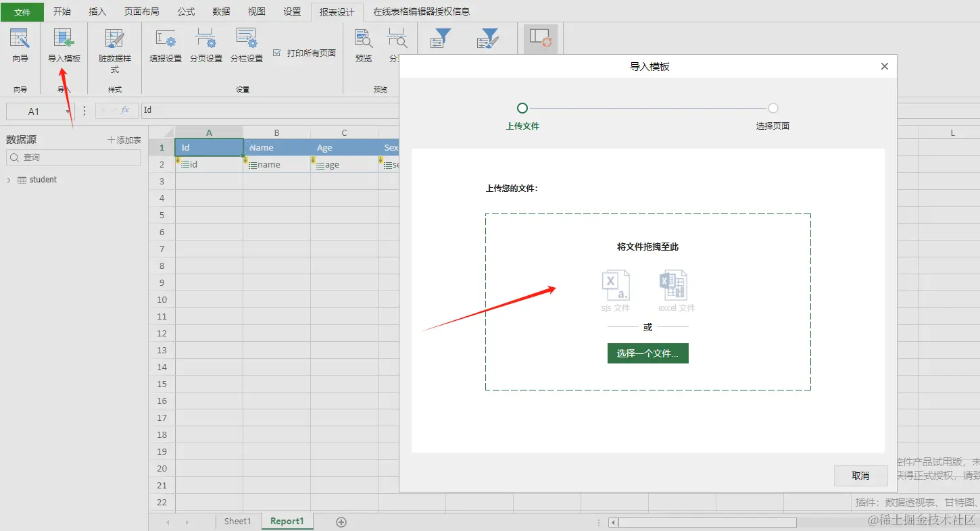This screenshot has height=531, width=980.
Task: Click the sjs 文件 file type icon
Action: click(x=616, y=285)
